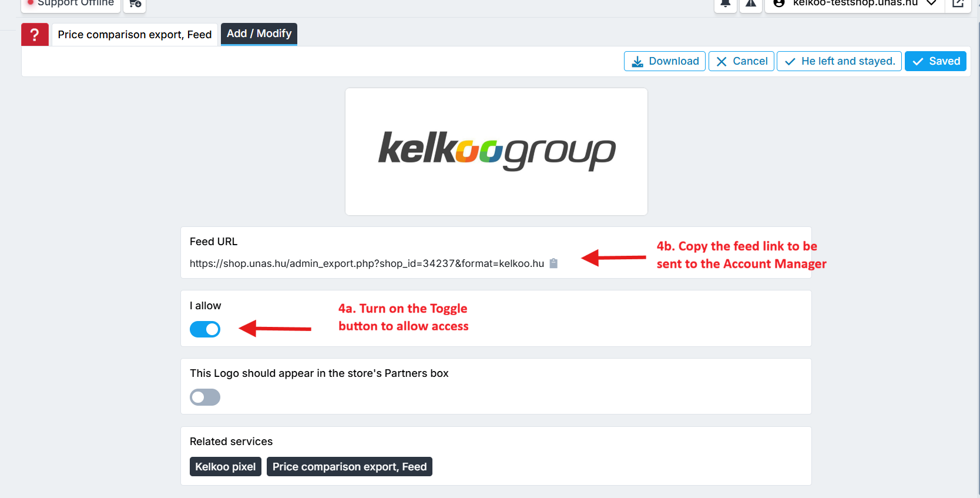The width and height of the screenshot is (980, 498).
Task: Select the feed URL text
Action: coord(367,263)
